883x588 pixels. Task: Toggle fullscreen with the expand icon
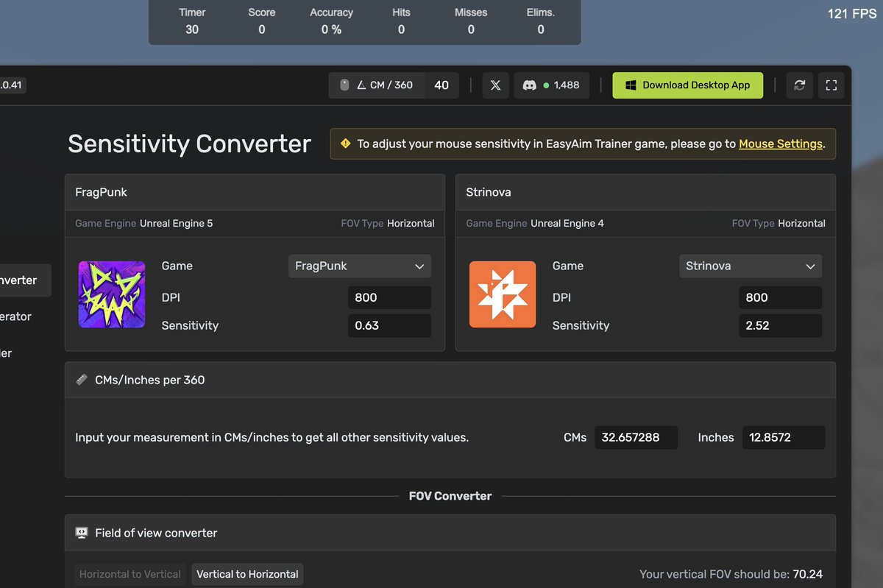831,85
